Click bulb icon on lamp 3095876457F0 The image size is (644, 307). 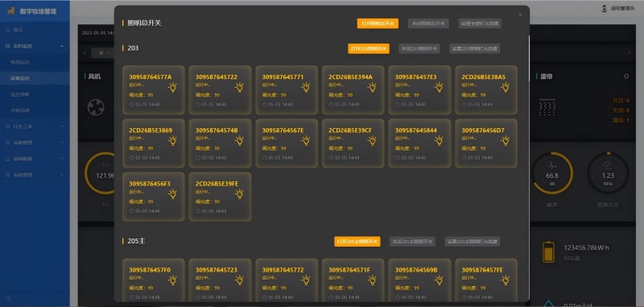(173, 280)
